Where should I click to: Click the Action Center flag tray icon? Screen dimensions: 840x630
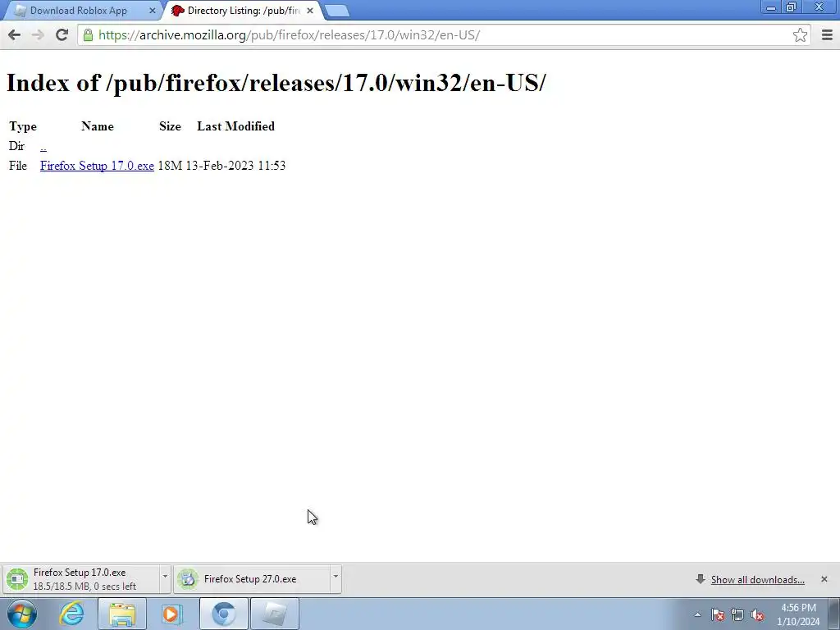718,614
